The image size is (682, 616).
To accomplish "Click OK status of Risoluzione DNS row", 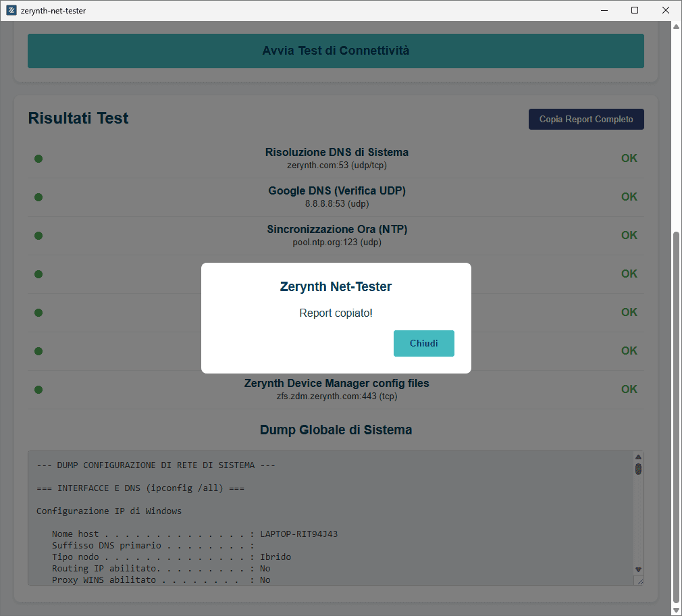I will [x=629, y=158].
